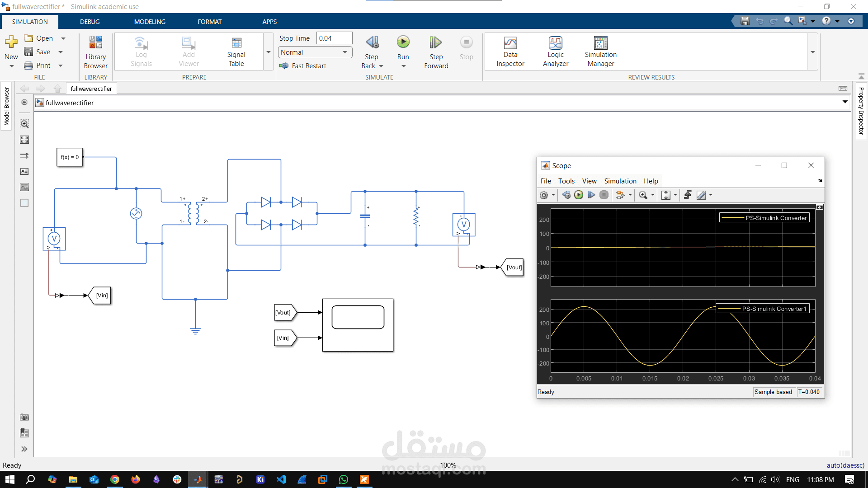Click Step Forward in the ribbon
This screenshot has height=488, width=868.
click(436, 52)
